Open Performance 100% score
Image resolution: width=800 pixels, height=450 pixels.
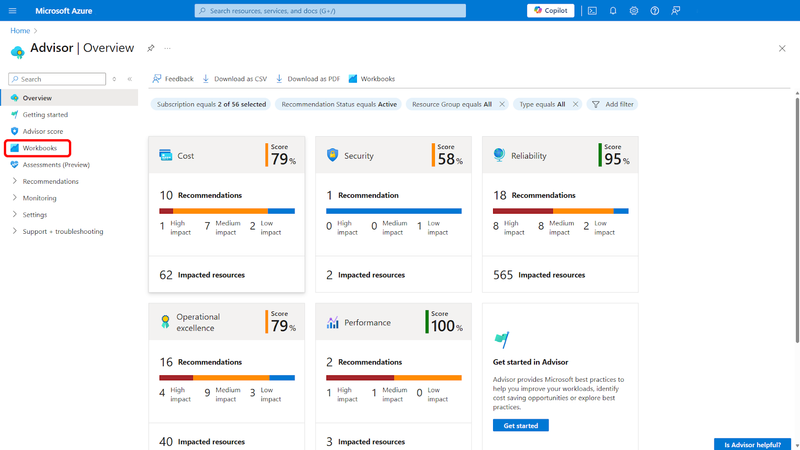coord(444,321)
